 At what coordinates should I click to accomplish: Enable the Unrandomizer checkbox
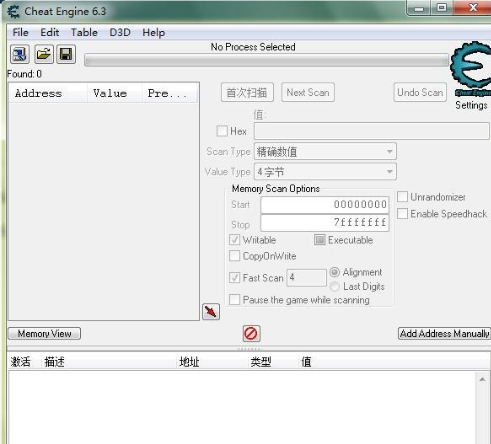point(402,197)
